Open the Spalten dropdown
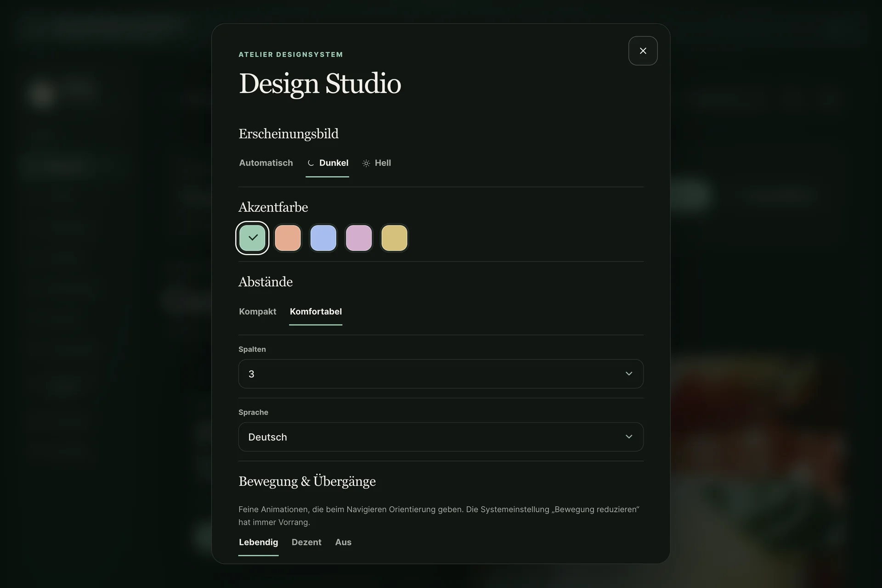 [441, 374]
